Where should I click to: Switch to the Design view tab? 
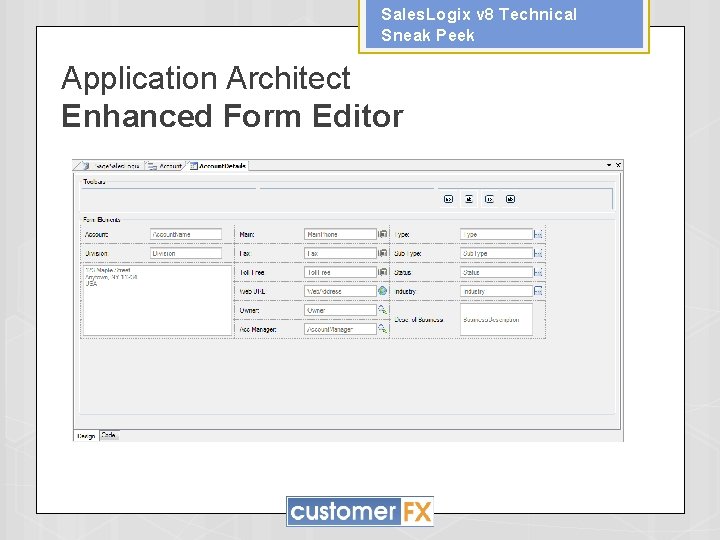coord(86,436)
